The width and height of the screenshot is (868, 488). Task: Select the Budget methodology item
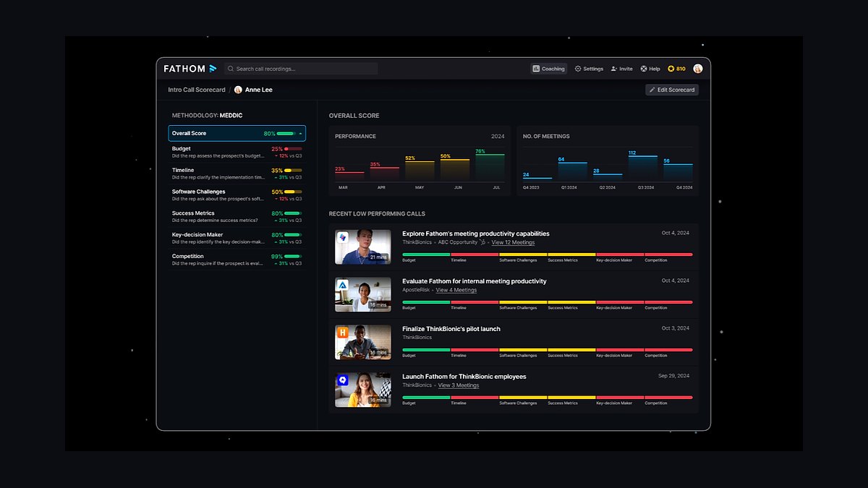pos(237,152)
